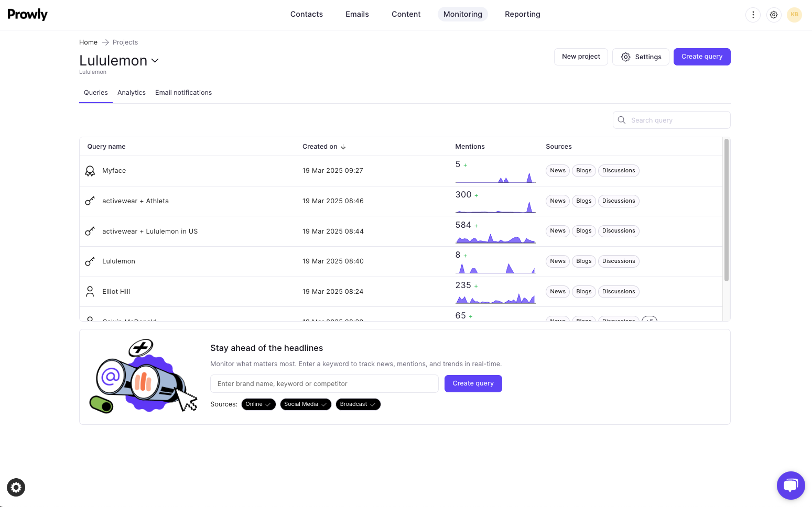Screen dimensions: 812x507
Task: Click the key icon beside Lululemon query
Action: point(90,261)
